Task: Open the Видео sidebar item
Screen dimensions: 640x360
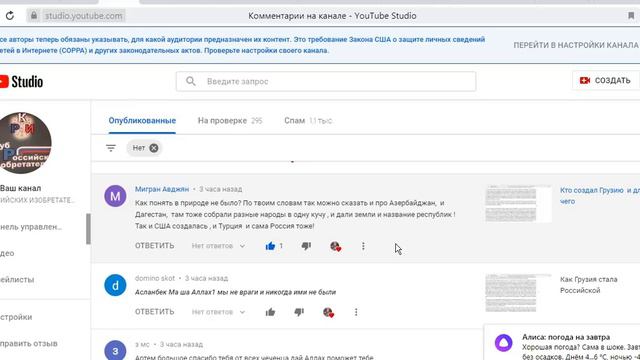Action: (7, 253)
